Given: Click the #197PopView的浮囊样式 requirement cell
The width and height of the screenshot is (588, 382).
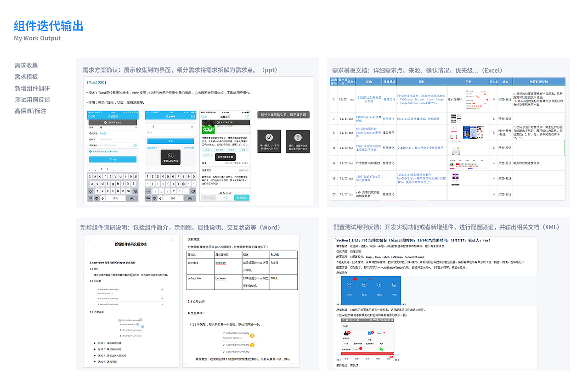Looking at the screenshot, I should point(368,118).
